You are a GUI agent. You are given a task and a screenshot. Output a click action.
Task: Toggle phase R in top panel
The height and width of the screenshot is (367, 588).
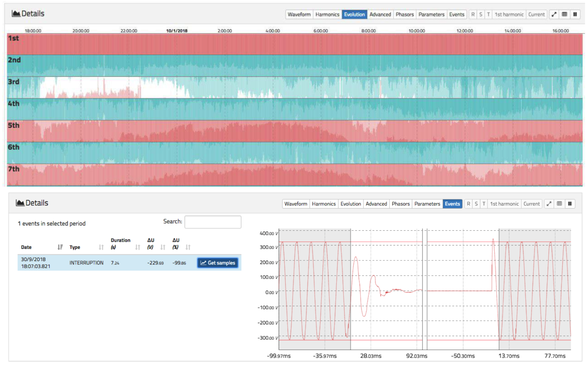pos(473,14)
